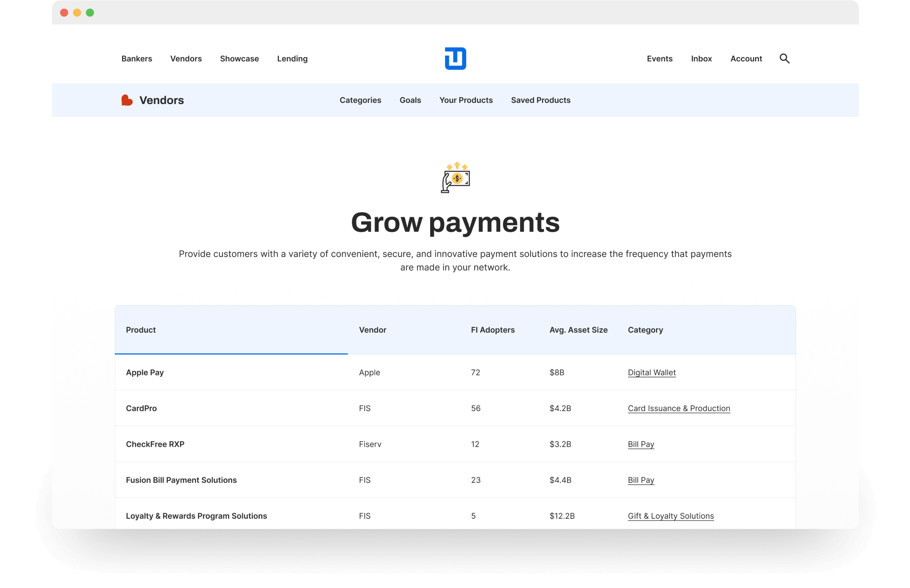
Task: Click the blue company logo in the header
Action: click(x=455, y=58)
